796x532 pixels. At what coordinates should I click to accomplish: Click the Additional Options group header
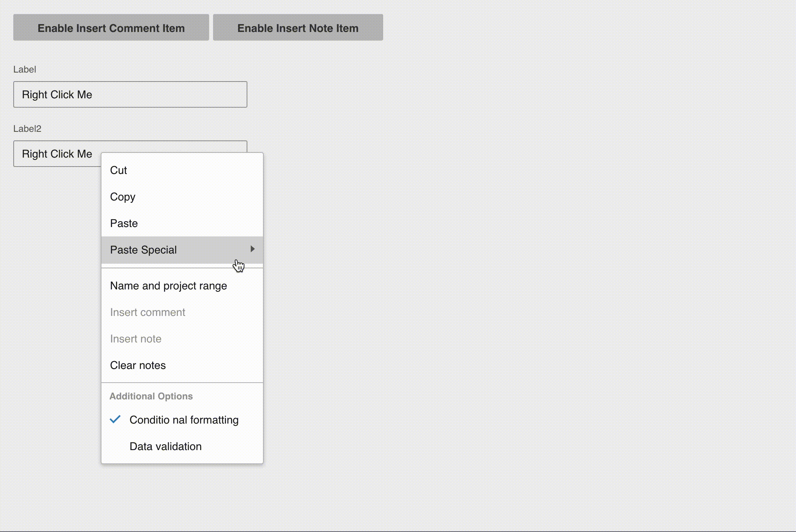tap(151, 396)
